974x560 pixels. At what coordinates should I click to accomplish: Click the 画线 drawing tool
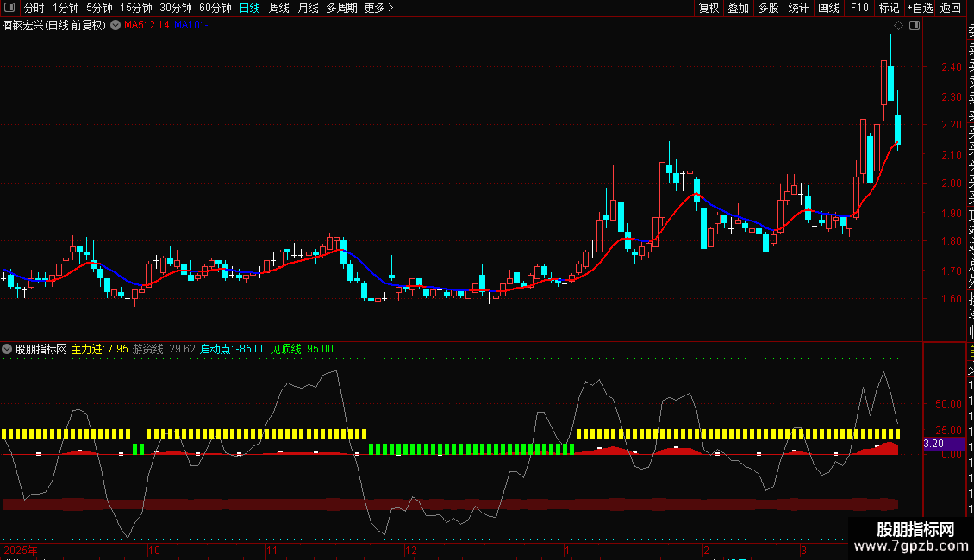pos(828,8)
